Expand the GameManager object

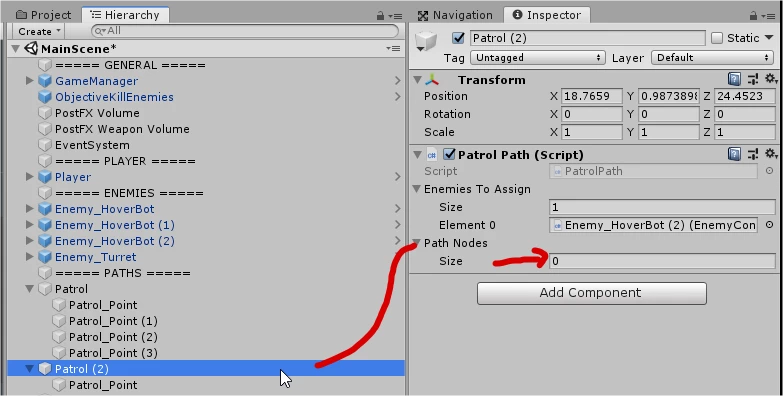pos(30,80)
